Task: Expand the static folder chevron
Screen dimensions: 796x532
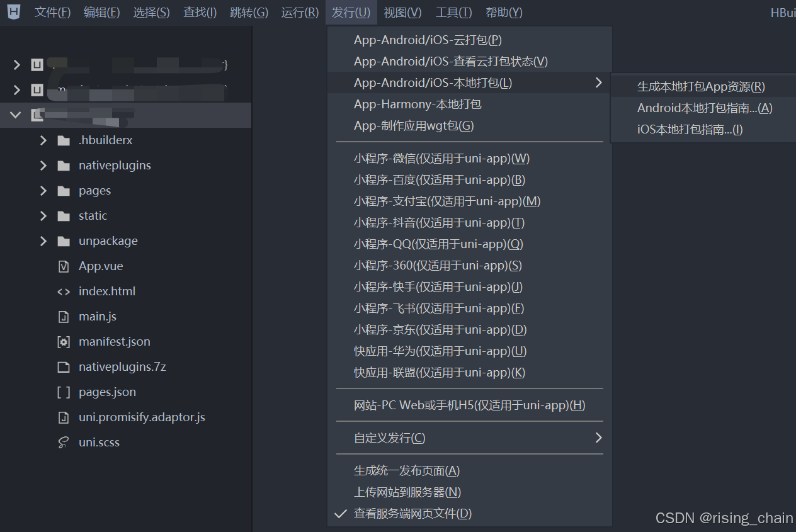Action: pyautogui.click(x=43, y=216)
